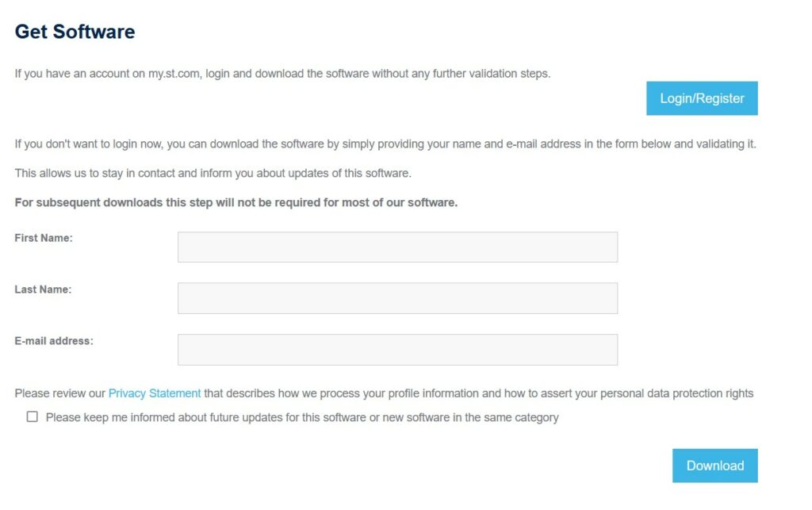Image resolution: width=812 pixels, height=510 pixels.
Task: Click the "This allows us to stay in contact" line
Action: coord(213,173)
